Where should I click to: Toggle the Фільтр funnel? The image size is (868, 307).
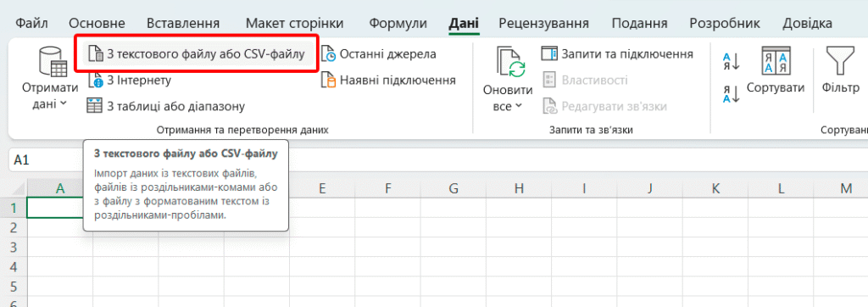tap(840, 70)
